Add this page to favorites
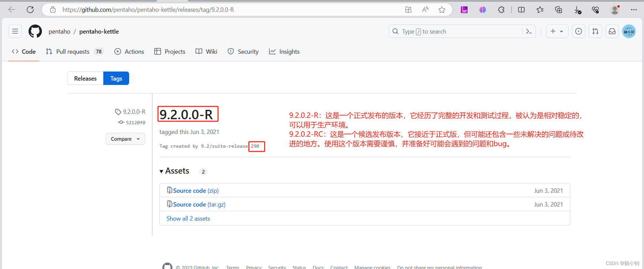 [442, 10]
